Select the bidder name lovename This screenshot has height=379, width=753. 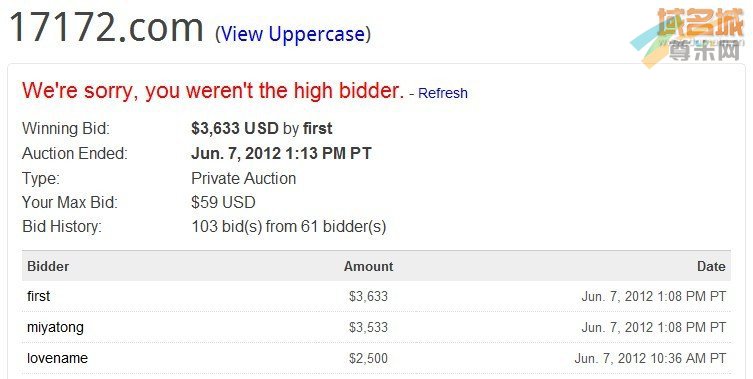(57, 358)
